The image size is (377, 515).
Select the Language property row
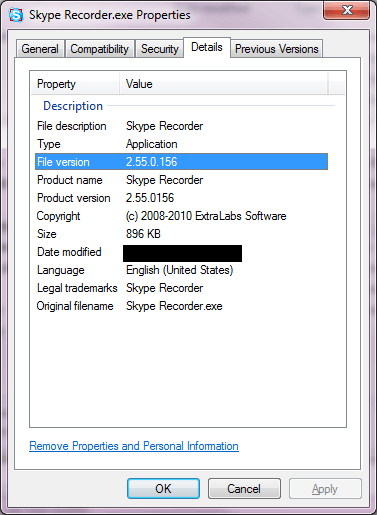(x=181, y=270)
